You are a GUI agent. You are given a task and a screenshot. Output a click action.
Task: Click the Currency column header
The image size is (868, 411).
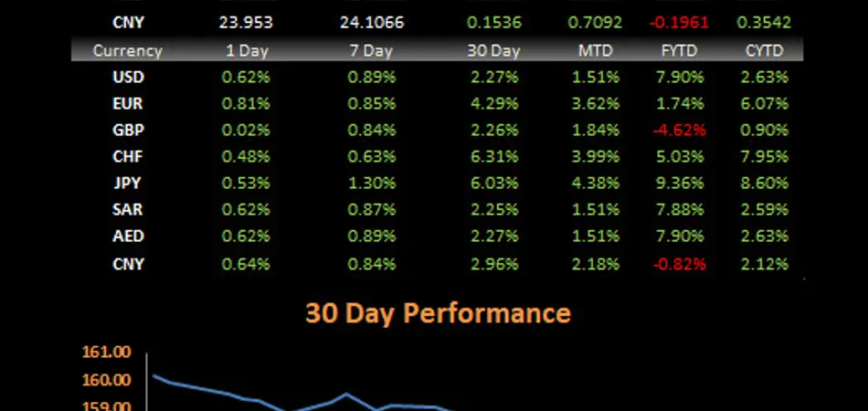(127, 51)
